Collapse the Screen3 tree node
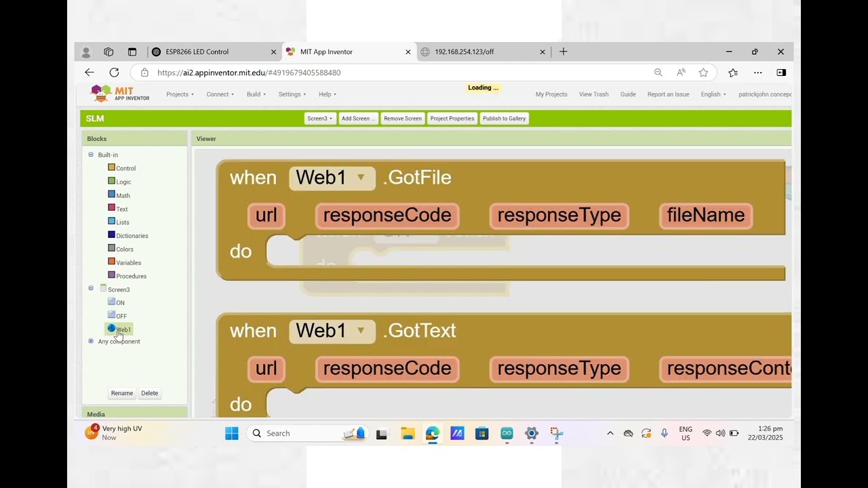The width and height of the screenshot is (868, 488). tap(91, 288)
